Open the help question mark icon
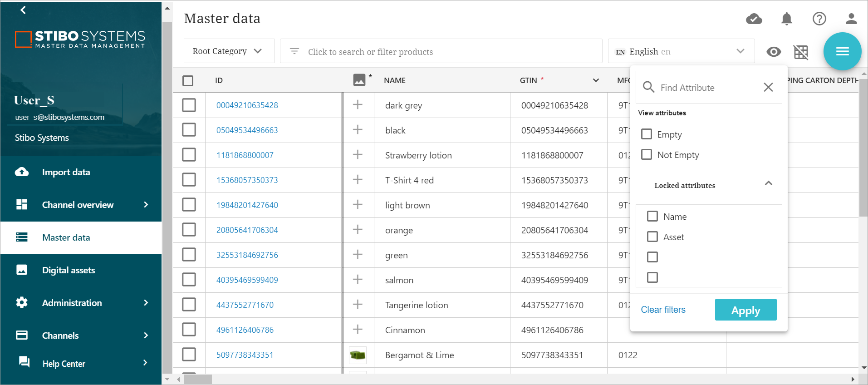Image resolution: width=868 pixels, height=385 pixels. [819, 19]
